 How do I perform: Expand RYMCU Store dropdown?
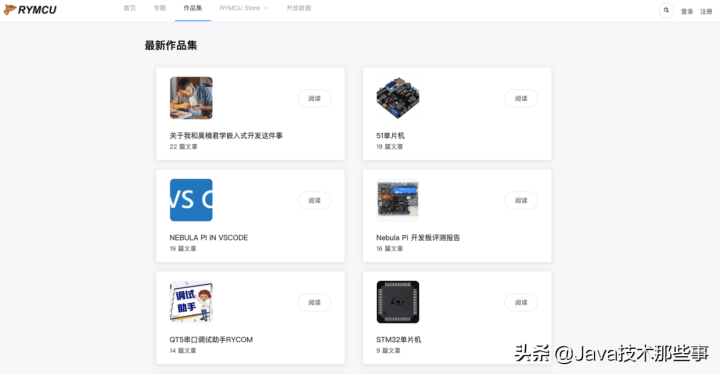(244, 8)
